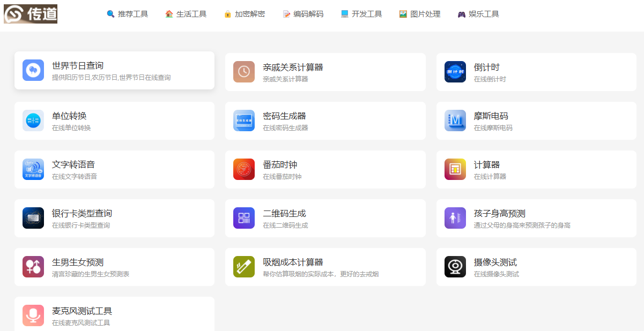Click the 单位转换 icon

pyautogui.click(x=33, y=121)
